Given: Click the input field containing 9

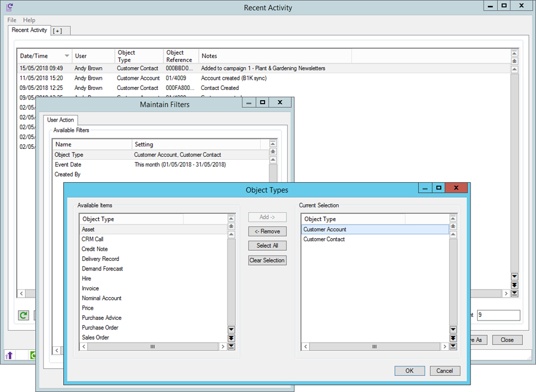Looking at the screenshot, I should tap(498, 315).
